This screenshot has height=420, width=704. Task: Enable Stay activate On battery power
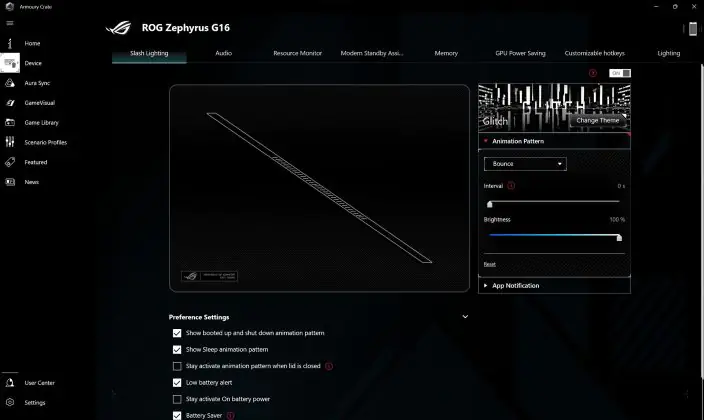pyautogui.click(x=177, y=399)
